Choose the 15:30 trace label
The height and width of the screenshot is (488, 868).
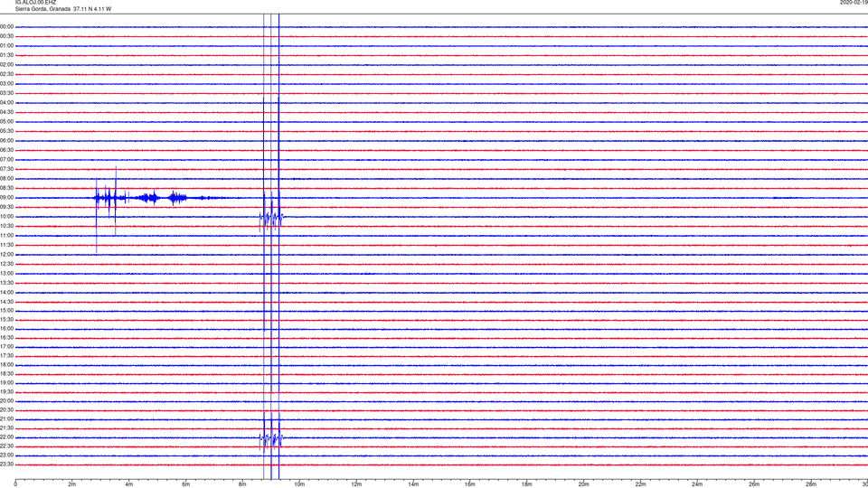(6, 320)
